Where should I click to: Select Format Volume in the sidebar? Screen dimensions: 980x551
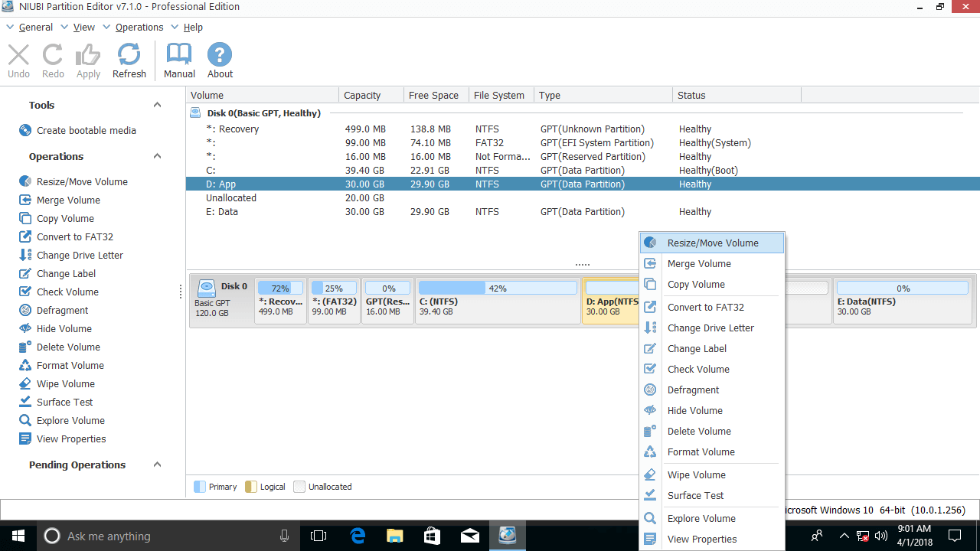tap(61, 365)
